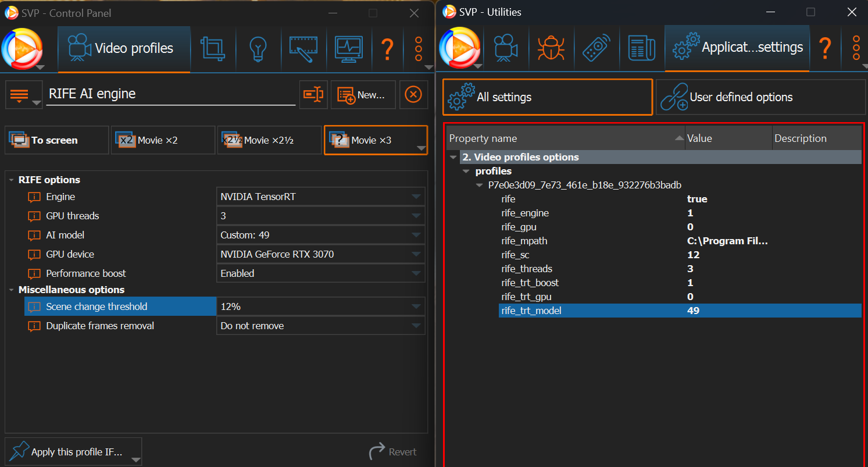Delete profile with the circled X icon
868x467 pixels.
413,95
